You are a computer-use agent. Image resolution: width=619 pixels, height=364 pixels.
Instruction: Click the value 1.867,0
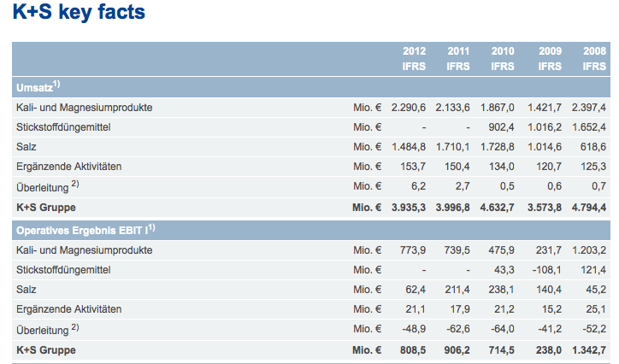tap(498, 108)
